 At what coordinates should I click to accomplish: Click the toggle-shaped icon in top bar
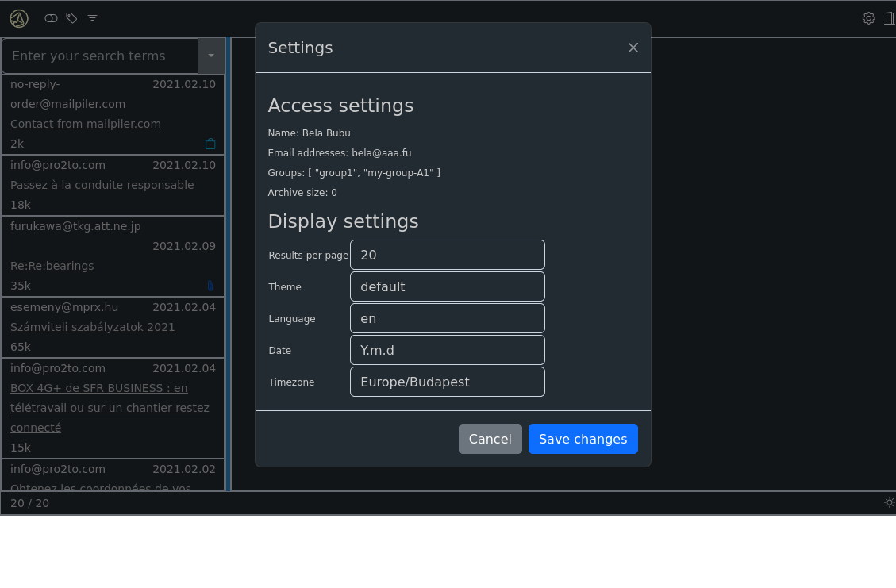coord(51,18)
